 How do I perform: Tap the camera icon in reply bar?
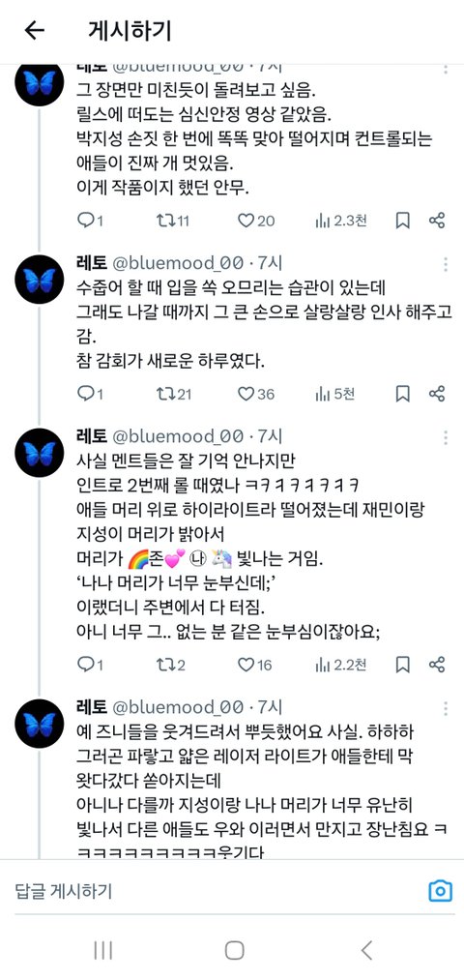tap(440, 891)
